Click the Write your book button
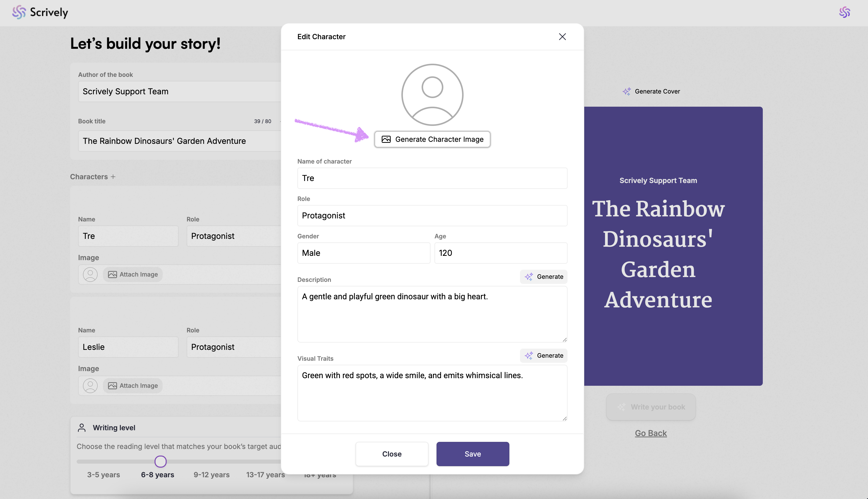 click(651, 407)
